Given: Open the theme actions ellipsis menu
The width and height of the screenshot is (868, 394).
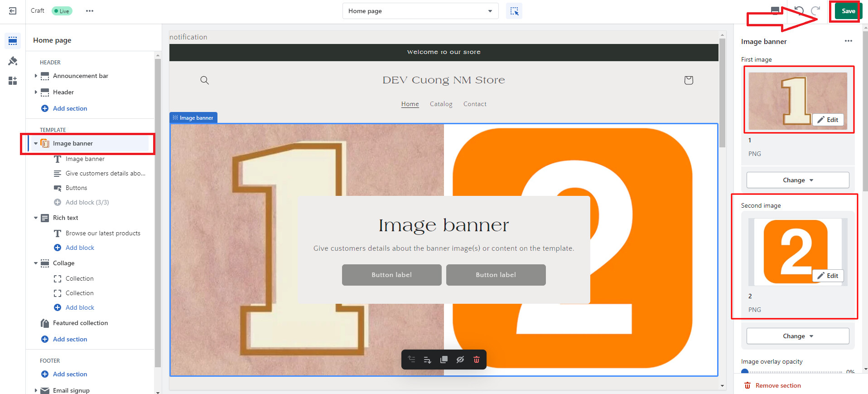Looking at the screenshot, I should pos(90,11).
